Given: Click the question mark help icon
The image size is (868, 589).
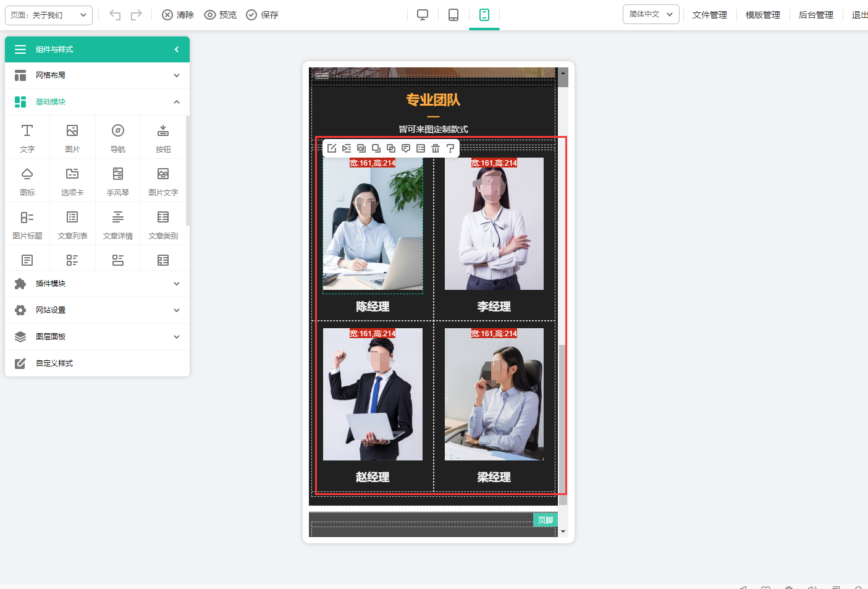Looking at the screenshot, I should pyautogui.click(x=450, y=148).
